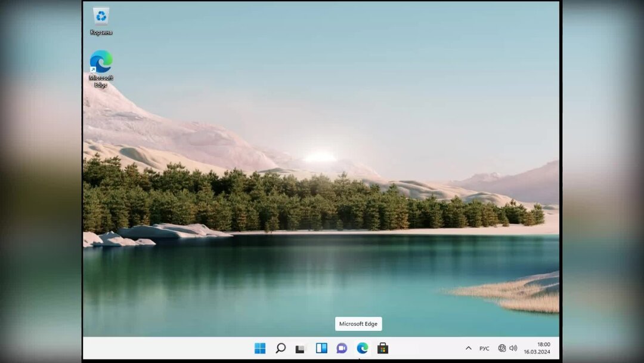The height and width of the screenshot is (363, 644).
Task: Open the Recycle Bin (Корзина) desktop icon
Action: click(x=101, y=21)
